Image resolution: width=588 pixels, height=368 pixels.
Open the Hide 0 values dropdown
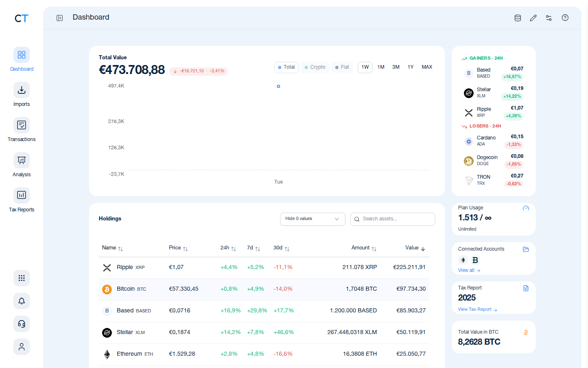point(313,219)
